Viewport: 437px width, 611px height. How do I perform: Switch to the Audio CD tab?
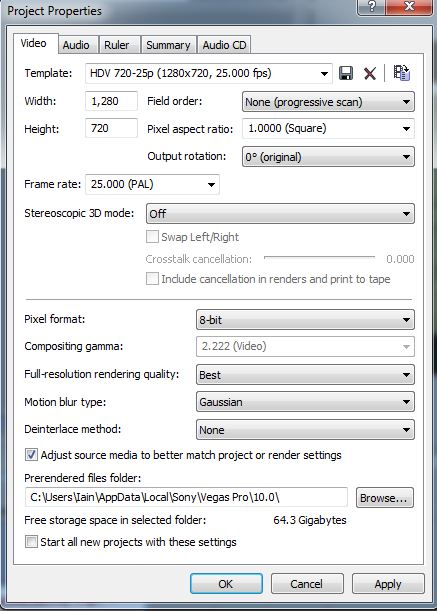coord(224,45)
